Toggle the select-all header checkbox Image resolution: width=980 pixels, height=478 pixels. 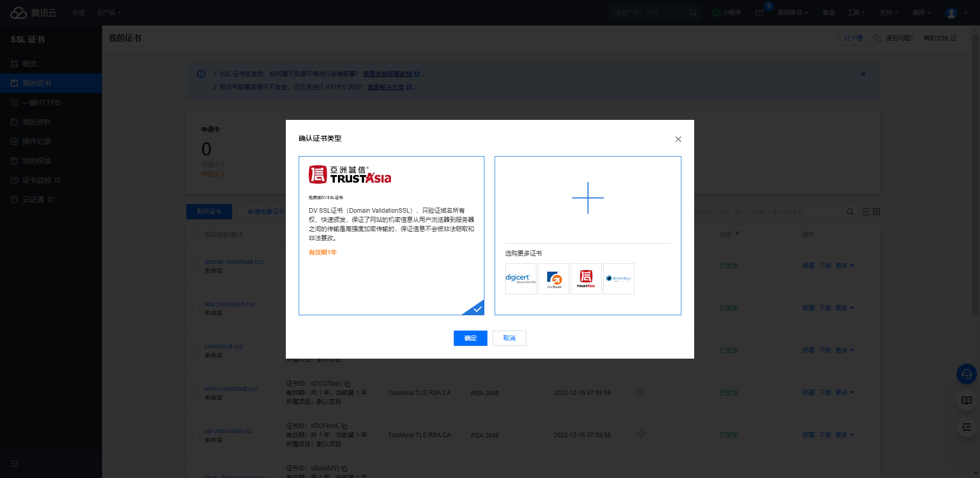(x=195, y=235)
